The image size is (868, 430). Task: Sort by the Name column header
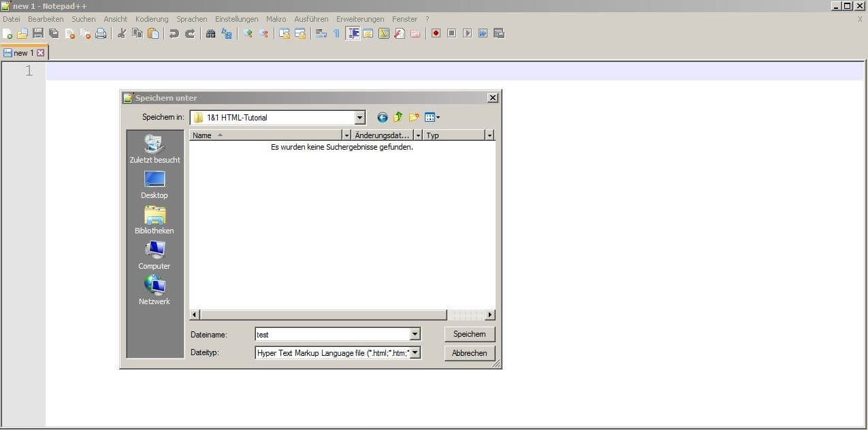(x=266, y=135)
